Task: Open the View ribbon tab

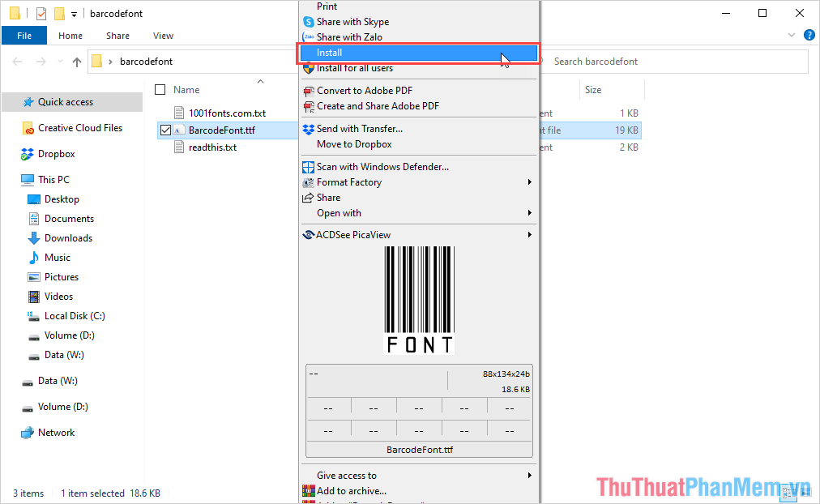Action: (163, 36)
